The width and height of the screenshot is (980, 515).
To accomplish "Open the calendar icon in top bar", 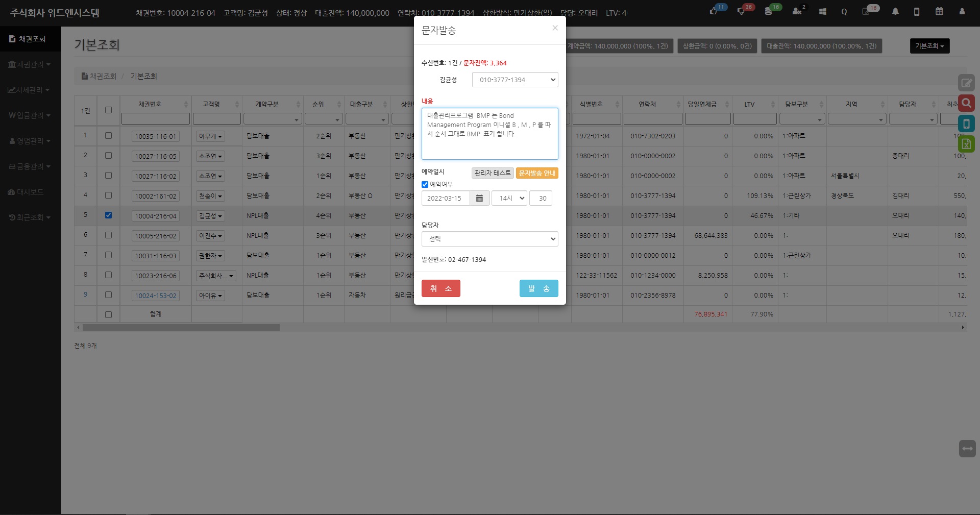I will [939, 11].
